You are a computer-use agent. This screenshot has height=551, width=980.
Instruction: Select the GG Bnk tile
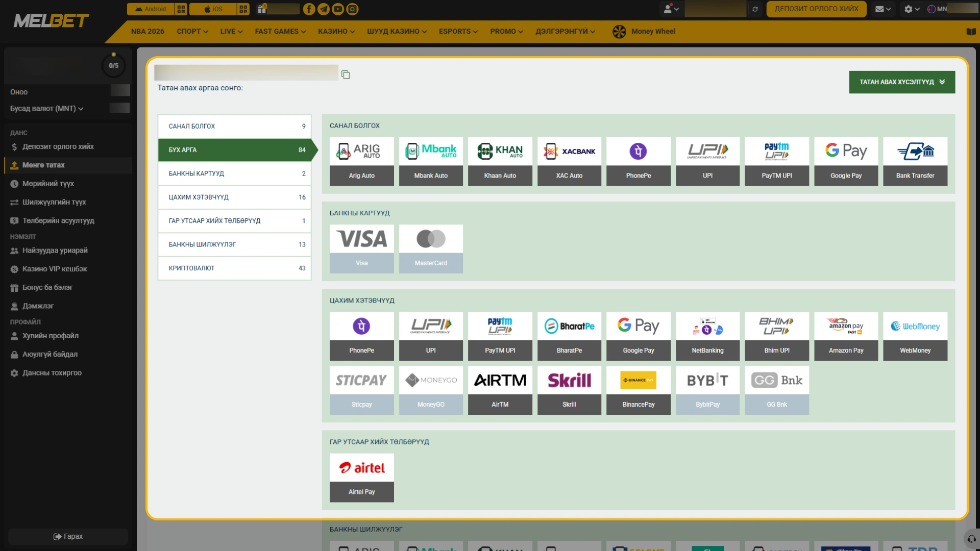(x=777, y=390)
